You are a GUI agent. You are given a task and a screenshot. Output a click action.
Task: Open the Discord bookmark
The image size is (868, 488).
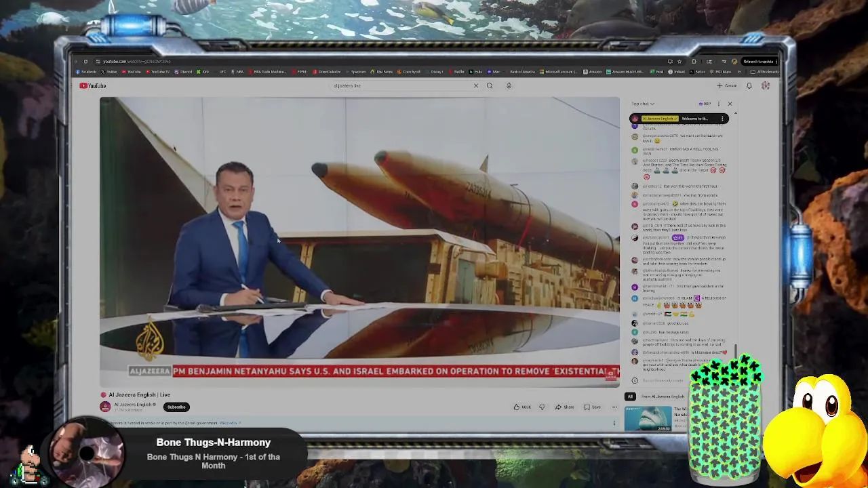183,72
